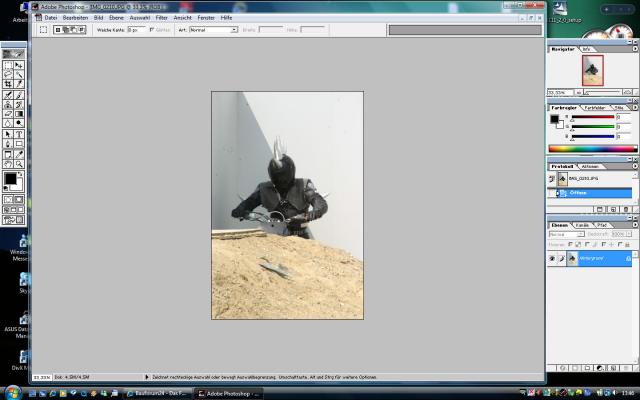Click Jump to ImageReady at toolbox bottom

tap(13, 220)
